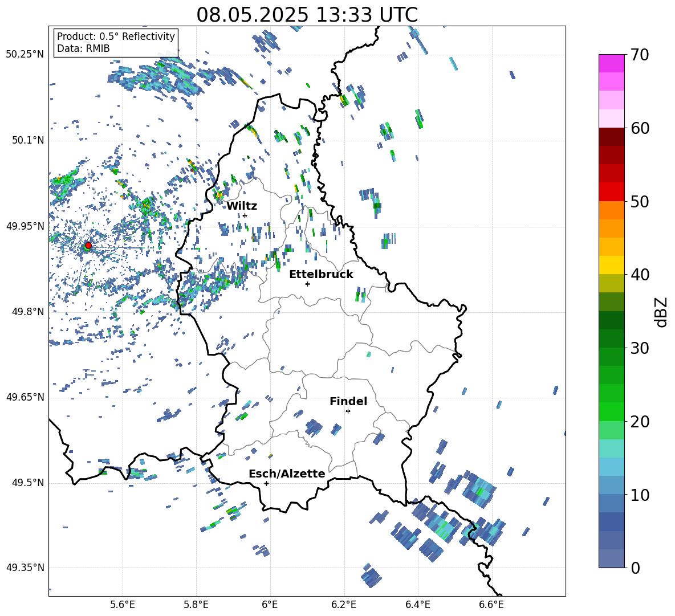Click the 49.8°N latitude label
Viewport: 675px width, 616px height.
(x=27, y=312)
